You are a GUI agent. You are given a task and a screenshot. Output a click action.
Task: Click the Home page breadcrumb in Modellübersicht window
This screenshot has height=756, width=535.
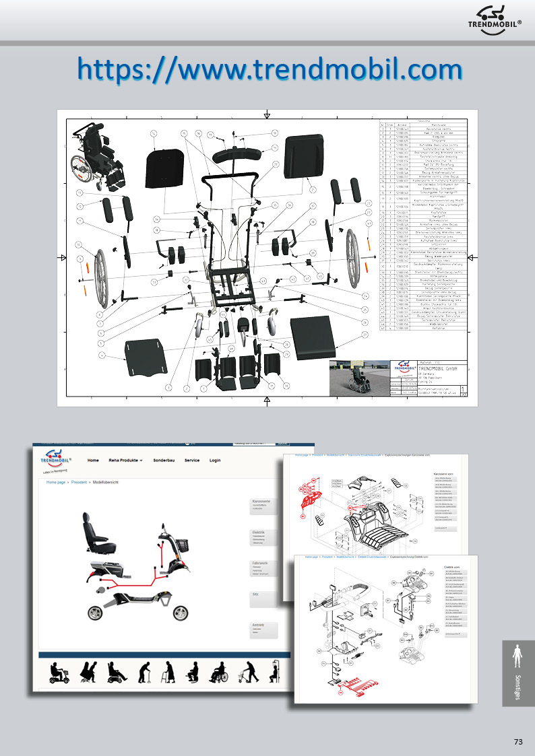pyautogui.click(x=56, y=482)
